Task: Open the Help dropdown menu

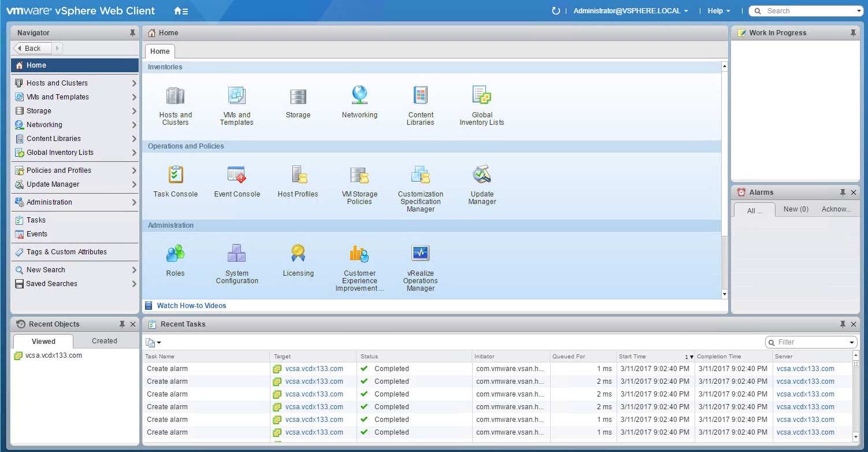Action: click(719, 11)
